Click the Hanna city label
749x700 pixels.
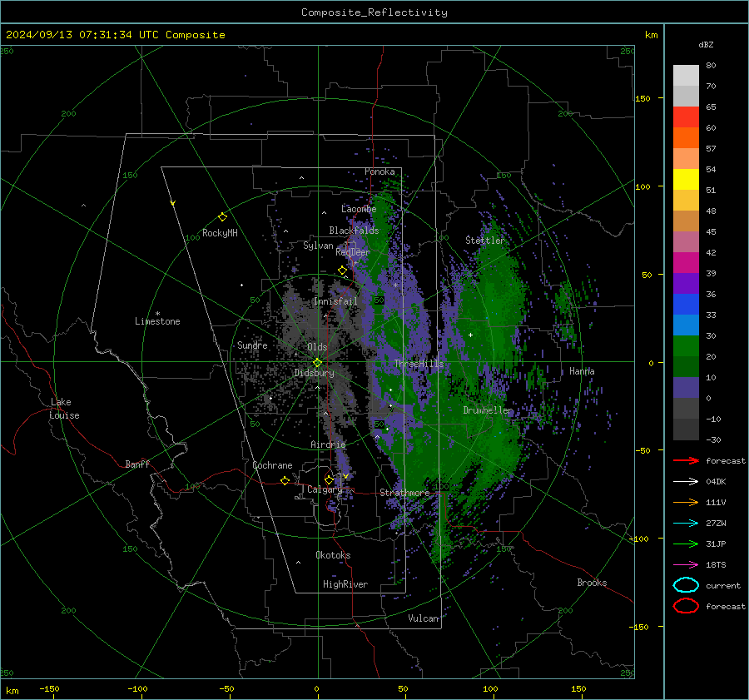(582, 371)
